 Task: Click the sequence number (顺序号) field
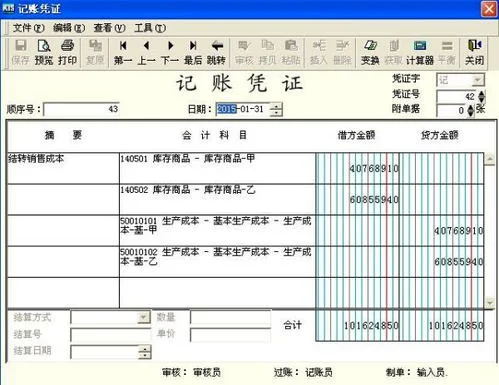(81, 109)
